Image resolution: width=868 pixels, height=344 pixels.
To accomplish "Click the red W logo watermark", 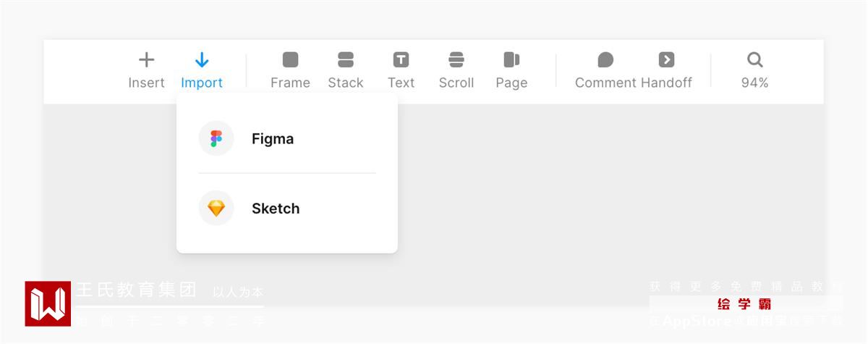I will [48, 303].
